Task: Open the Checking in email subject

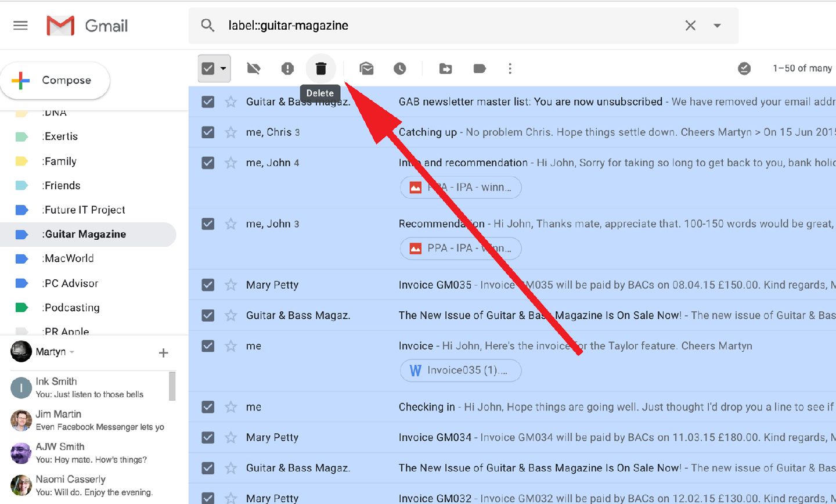Action: (427, 407)
